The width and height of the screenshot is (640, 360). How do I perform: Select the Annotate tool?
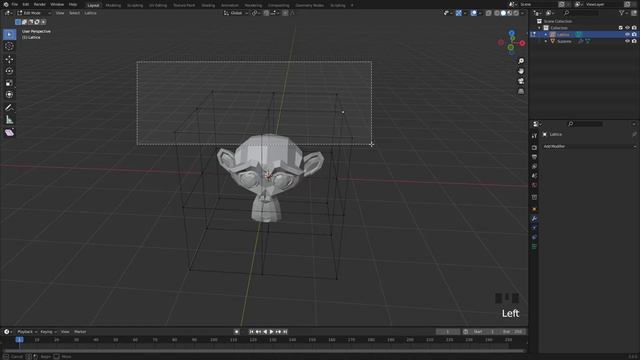coord(9,108)
